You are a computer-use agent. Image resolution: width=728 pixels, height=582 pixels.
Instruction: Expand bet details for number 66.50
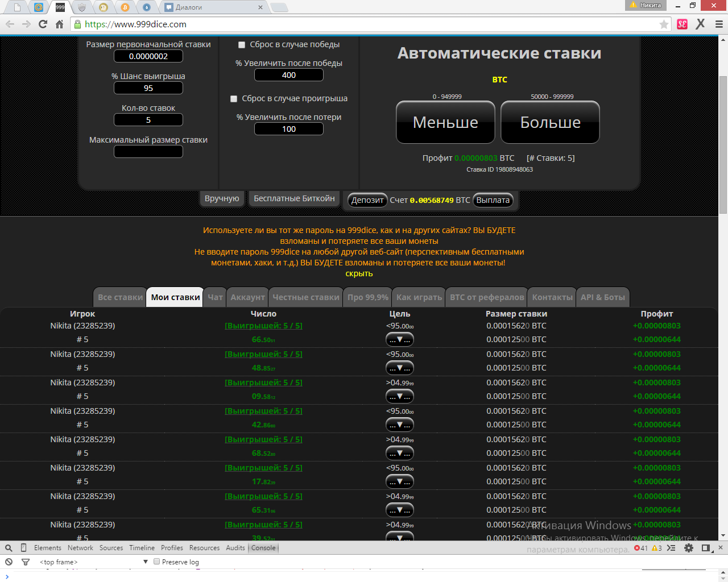point(400,339)
